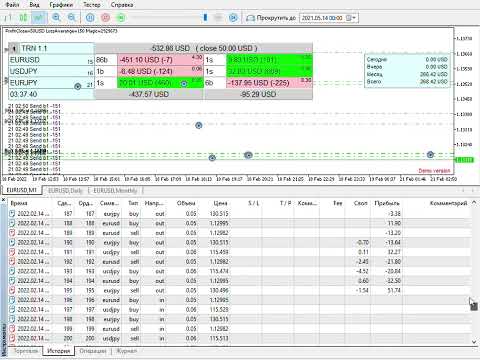The image size is (480, 360).
Task: Select symbol eurjpy in deal 190
Action: pyautogui.click(x=111, y=242)
